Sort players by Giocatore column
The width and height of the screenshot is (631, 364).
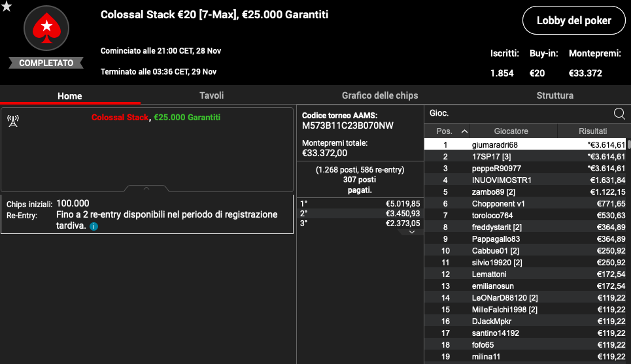tap(511, 131)
